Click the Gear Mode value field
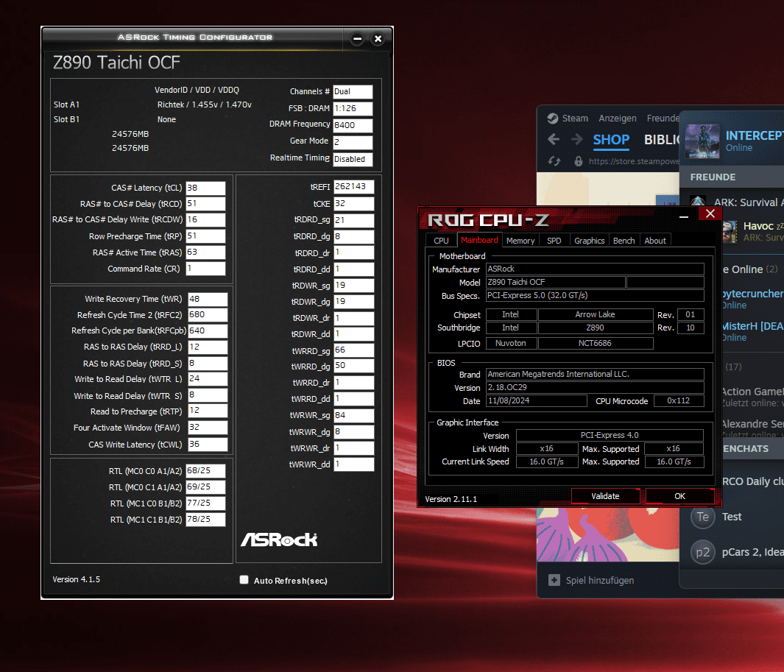Image resolution: width=784 pixels, height=672 pixels. 353,142
